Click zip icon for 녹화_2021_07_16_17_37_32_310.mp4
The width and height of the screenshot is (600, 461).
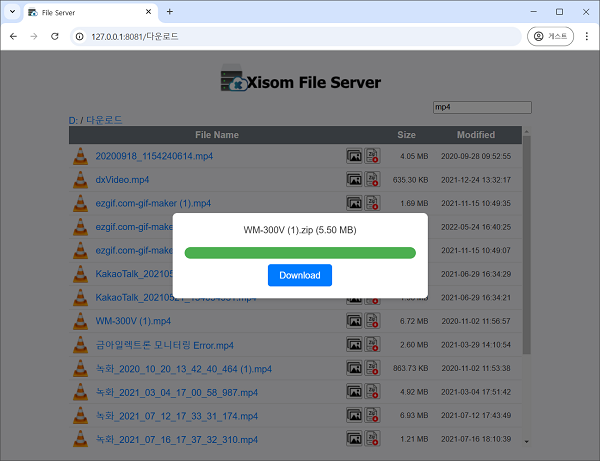coord(372,438)
